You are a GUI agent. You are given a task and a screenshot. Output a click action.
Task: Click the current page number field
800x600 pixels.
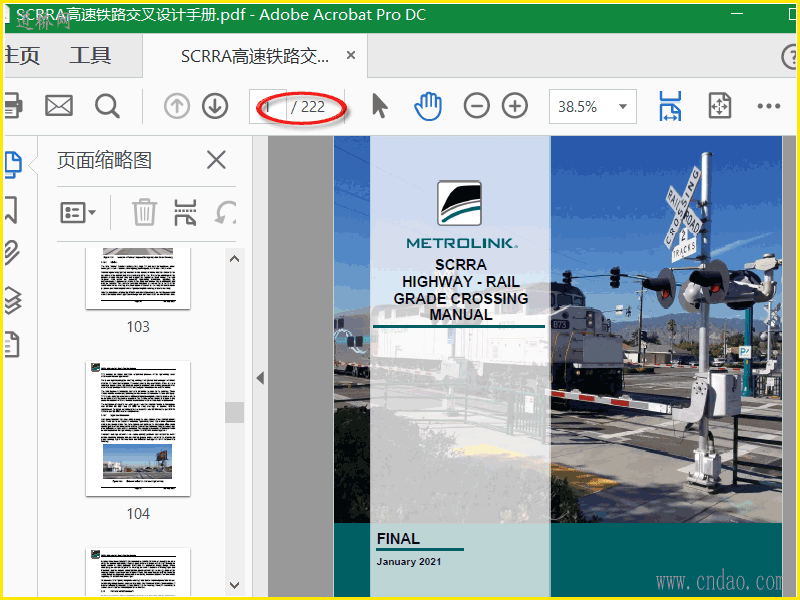click(x=267, y=106)
